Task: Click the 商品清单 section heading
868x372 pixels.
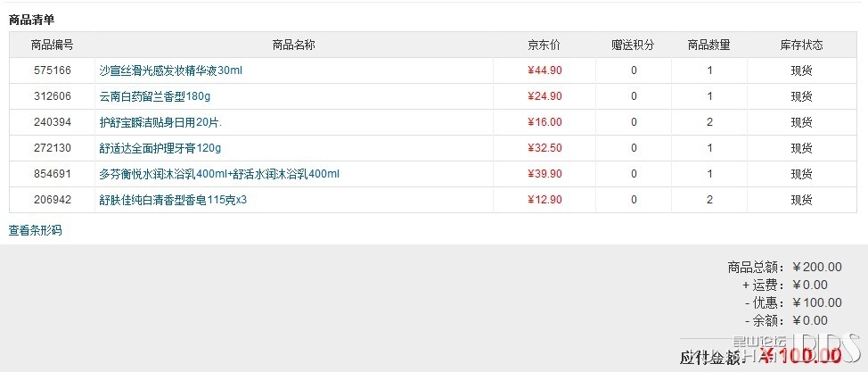Action: tap(31, 20)
